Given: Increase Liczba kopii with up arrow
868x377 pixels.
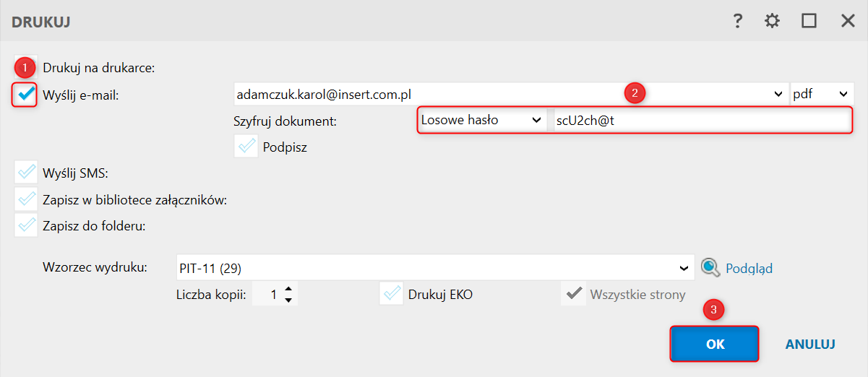Looking at the screenshot, I should coord(288,289).
